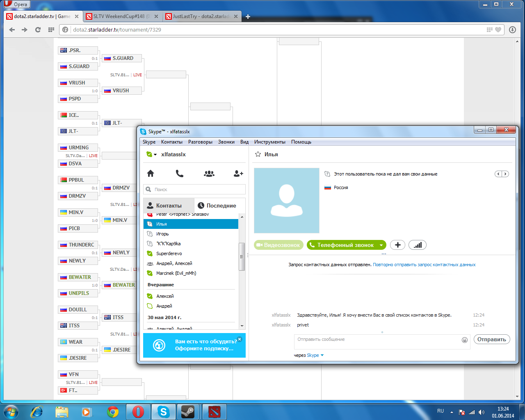Open the emoticon picker in message box

(x=465, y=340)
